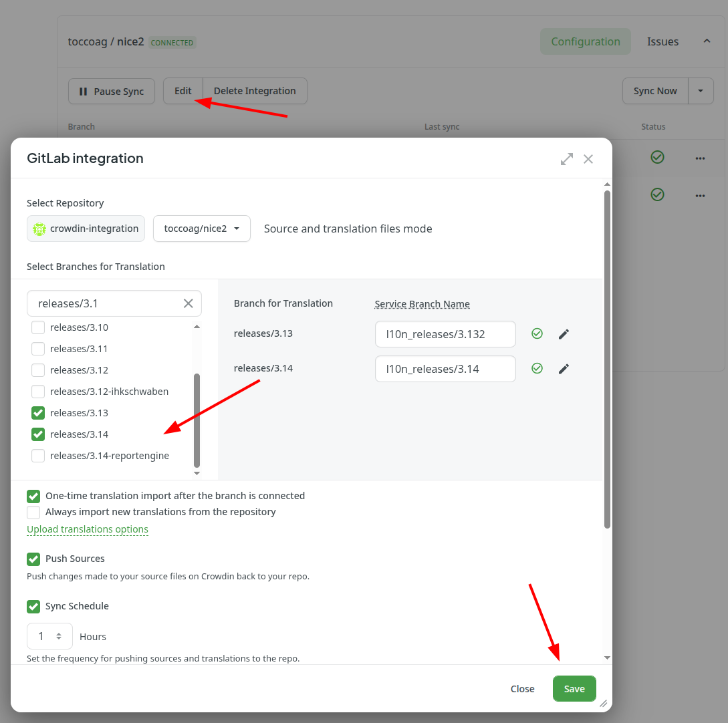This screenshot has width=728, height=723.
Task: Open the Sync Now dropdown arrow
Action: 701,91
